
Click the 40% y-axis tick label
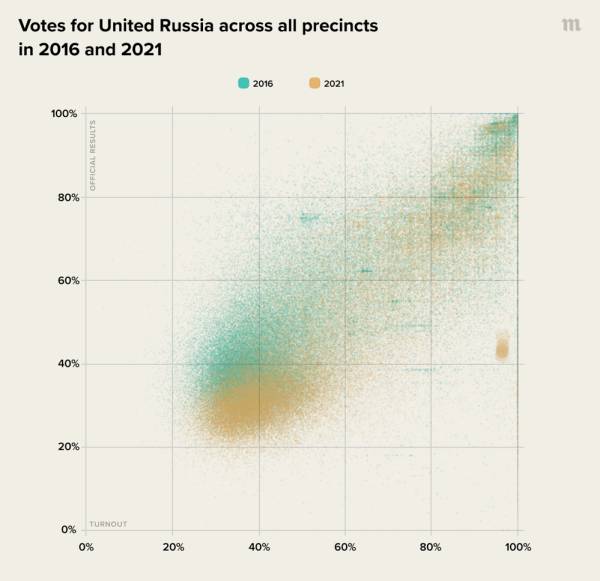coord(67,364)
